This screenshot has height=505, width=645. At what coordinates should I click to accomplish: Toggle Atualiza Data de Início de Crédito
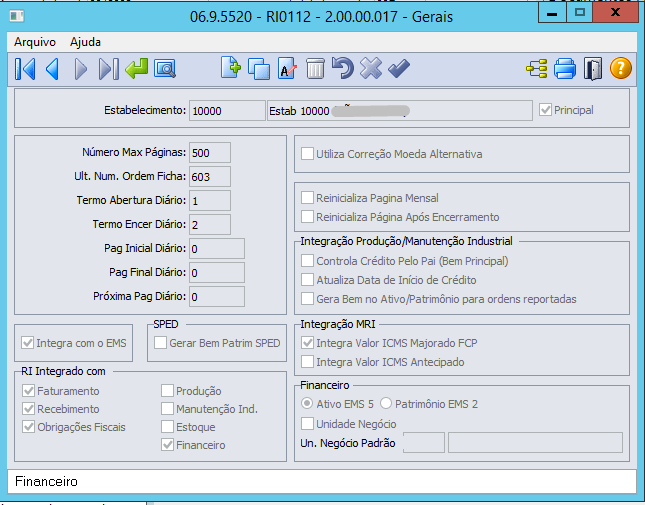(x=307, y=280)
